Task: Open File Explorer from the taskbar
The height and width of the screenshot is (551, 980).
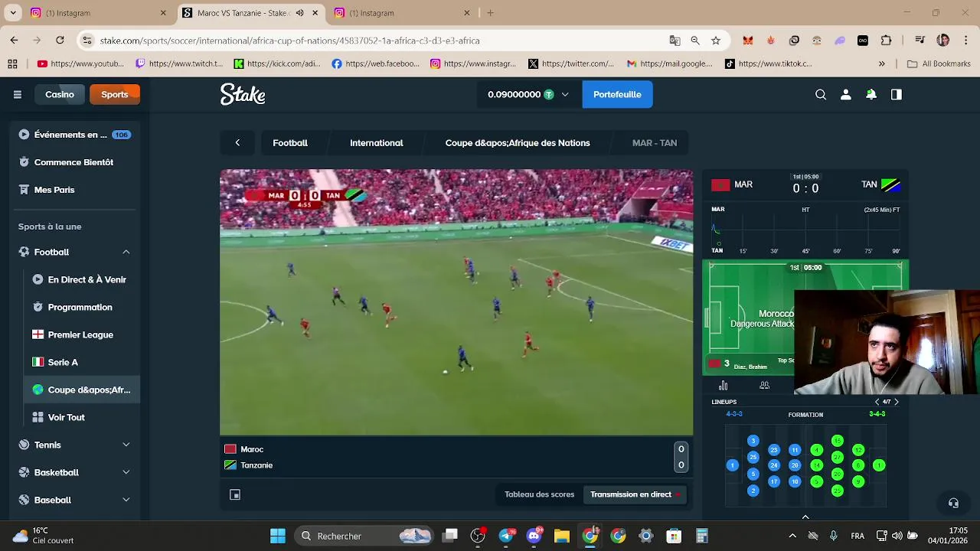Action: [562, 536]
